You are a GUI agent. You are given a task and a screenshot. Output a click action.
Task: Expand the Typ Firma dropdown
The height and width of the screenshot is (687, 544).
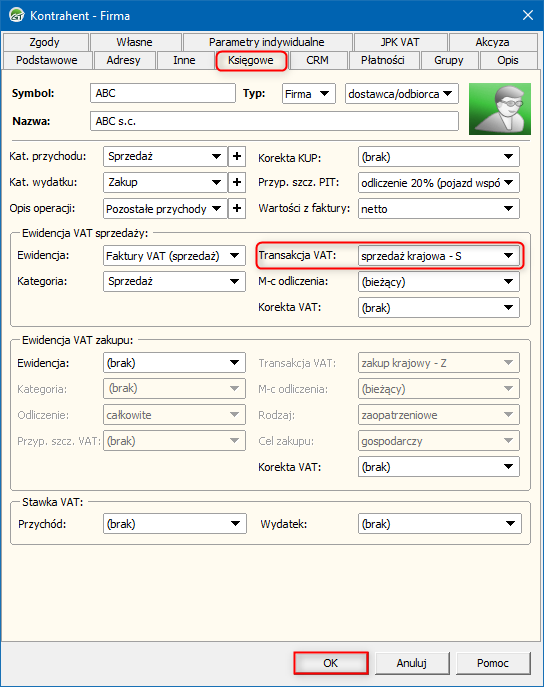click(x=309, y=94)
